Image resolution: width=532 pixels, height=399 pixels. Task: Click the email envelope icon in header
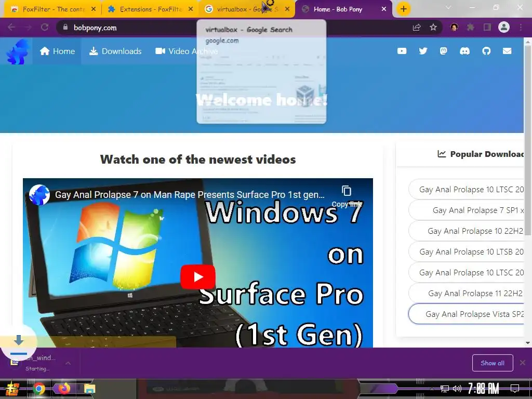coord(507,51)
